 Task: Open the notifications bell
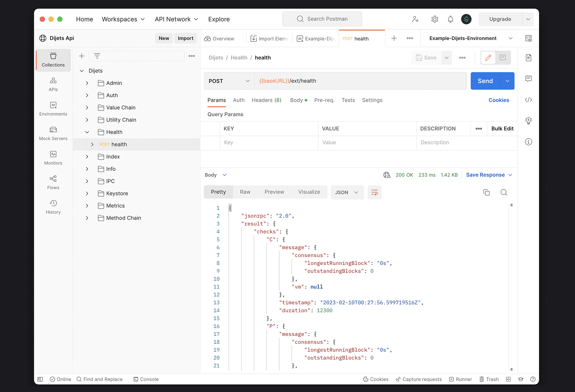click(x=450, y=19)
